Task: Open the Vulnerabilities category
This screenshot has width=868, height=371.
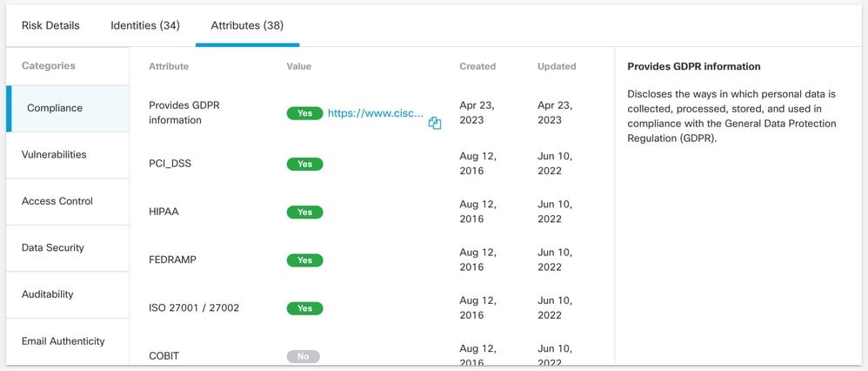Action: [x=54, y=154]
